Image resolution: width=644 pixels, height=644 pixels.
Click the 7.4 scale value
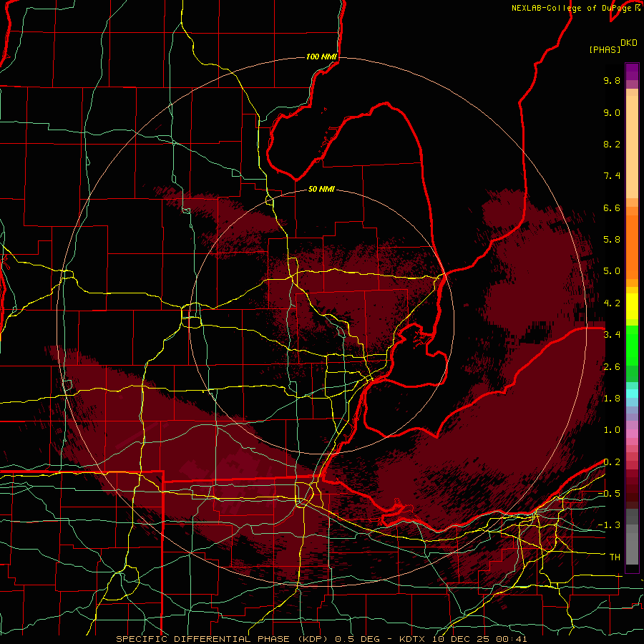(612, 176)
